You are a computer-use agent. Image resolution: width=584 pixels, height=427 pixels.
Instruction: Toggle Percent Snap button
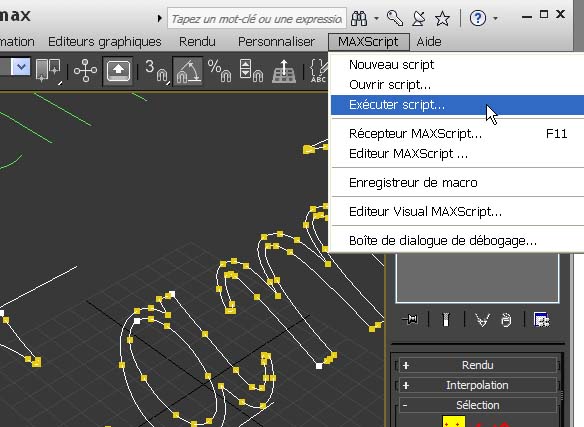coord(219,70)
